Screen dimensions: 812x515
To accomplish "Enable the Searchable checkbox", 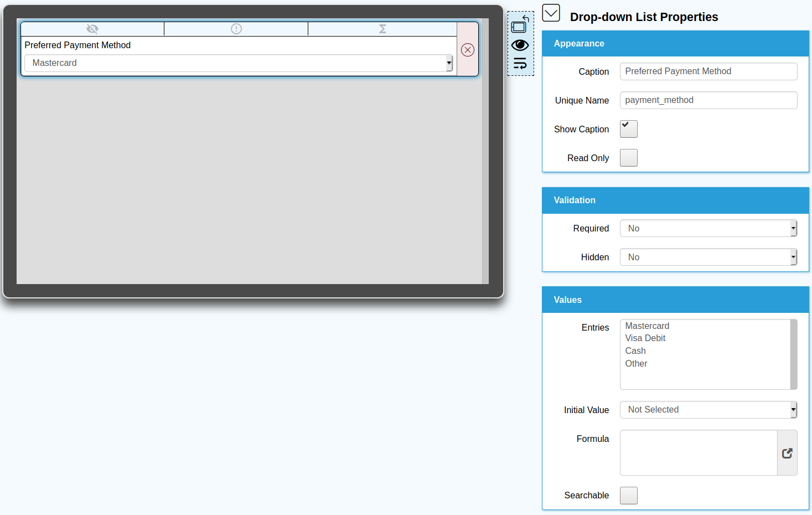I will click(628, 496).
